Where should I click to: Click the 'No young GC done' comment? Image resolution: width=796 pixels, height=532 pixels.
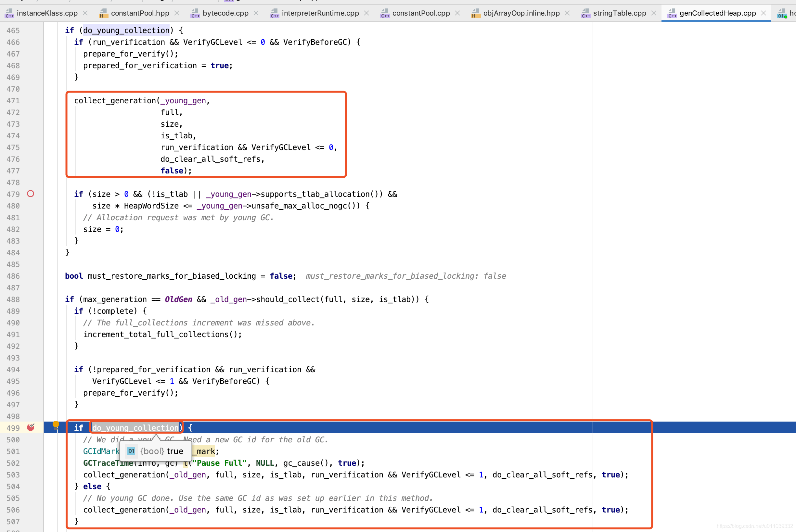point(258,498)
